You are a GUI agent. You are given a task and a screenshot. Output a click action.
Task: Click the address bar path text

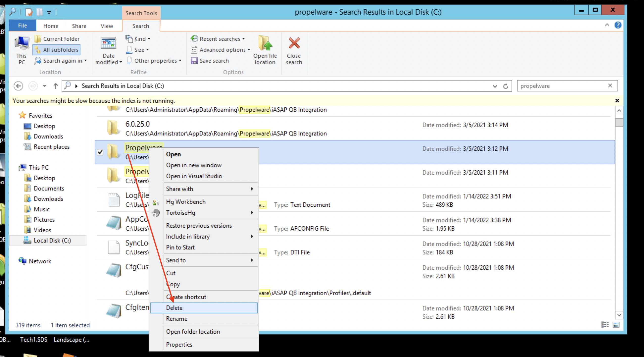[123, 86]
